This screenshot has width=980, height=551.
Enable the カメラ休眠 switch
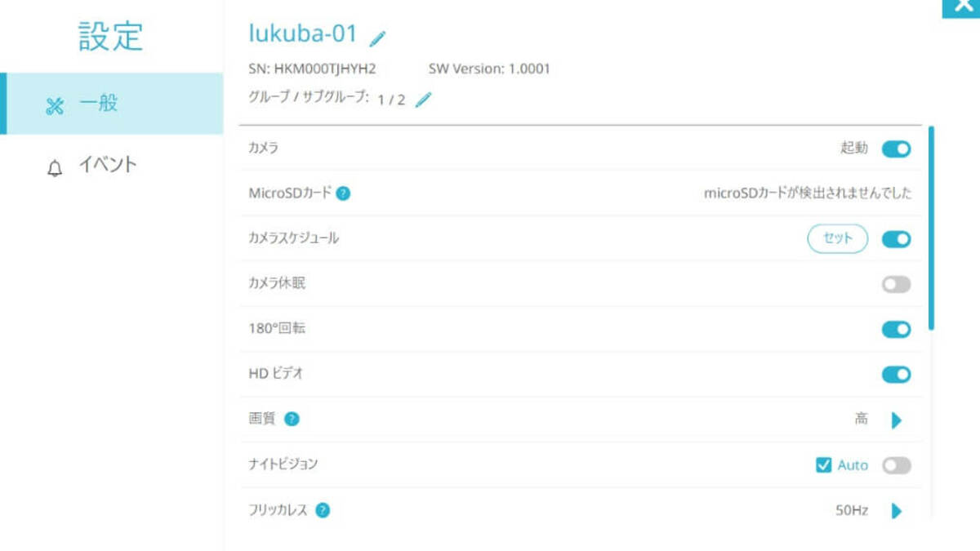(x=896, y=285)
